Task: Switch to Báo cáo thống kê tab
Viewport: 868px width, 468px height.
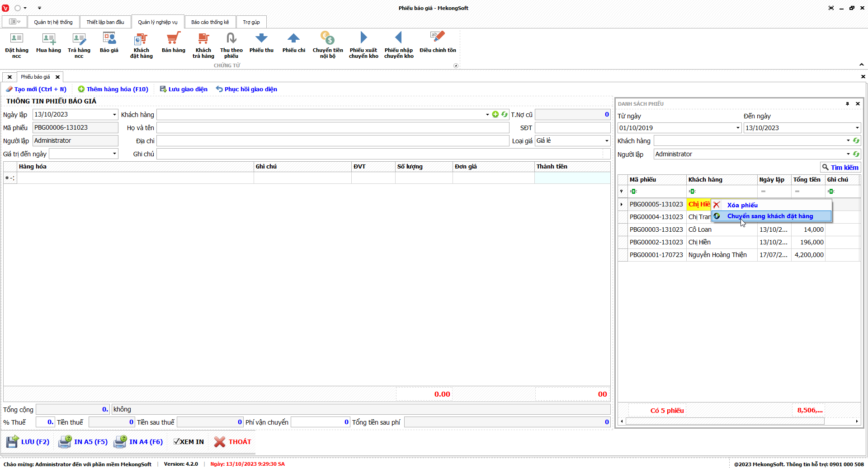Action: [x=210, y=22]
